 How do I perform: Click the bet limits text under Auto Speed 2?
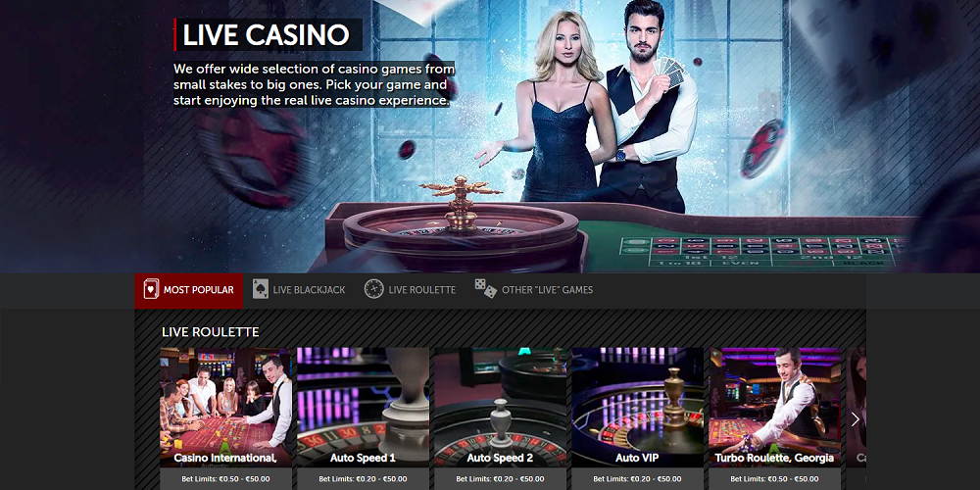pos(500,479)
